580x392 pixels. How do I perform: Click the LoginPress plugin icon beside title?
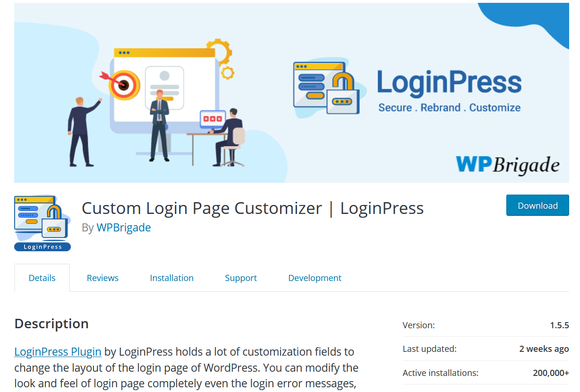click(43, 223)
